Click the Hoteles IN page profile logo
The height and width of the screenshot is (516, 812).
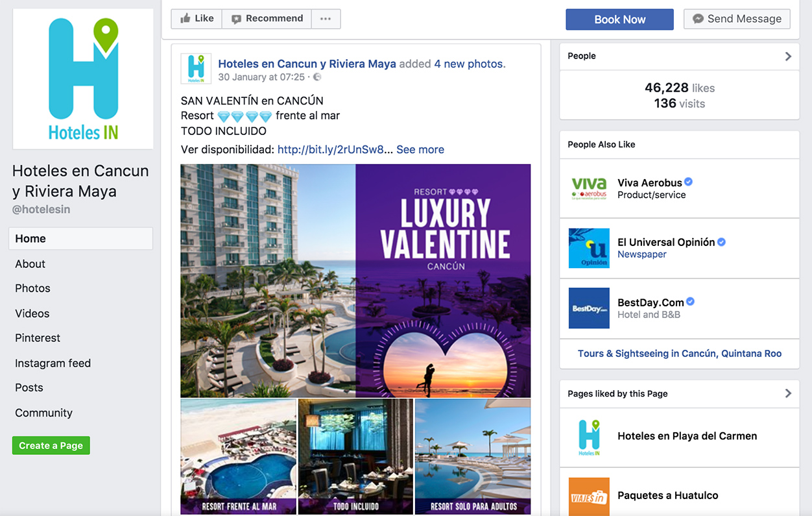point(83,79)
